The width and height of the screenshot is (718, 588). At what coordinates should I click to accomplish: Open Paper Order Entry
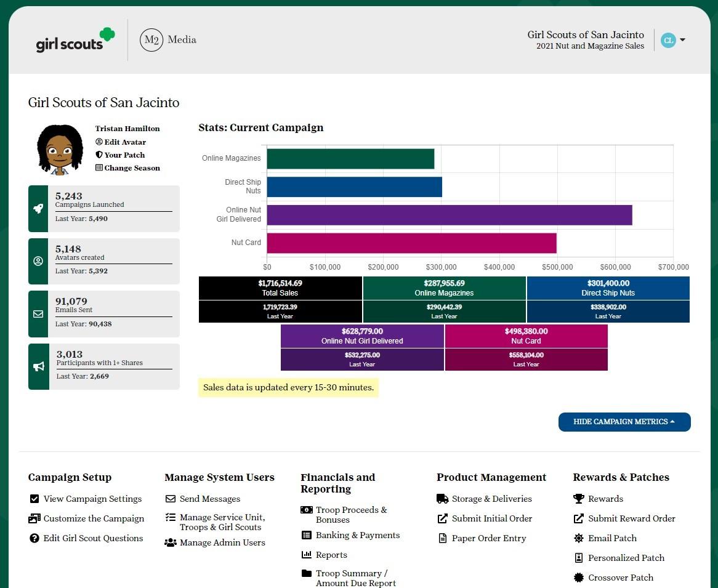click(489, 538)
